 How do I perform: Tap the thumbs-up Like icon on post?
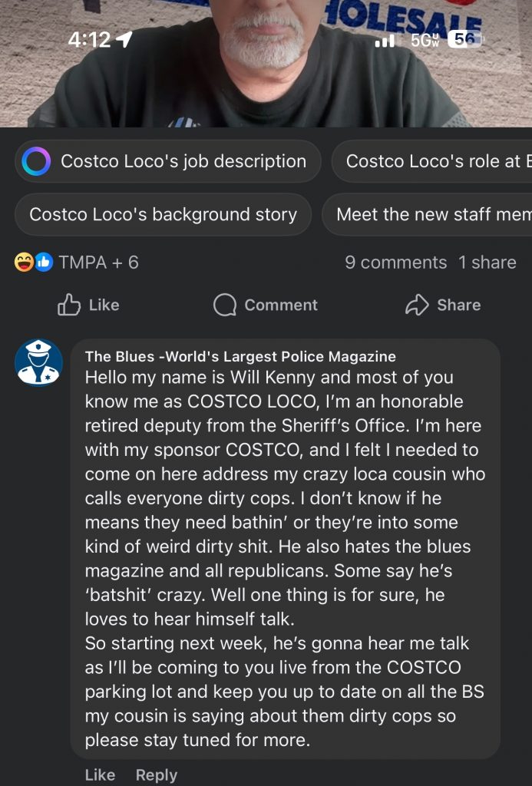(70, 305)
